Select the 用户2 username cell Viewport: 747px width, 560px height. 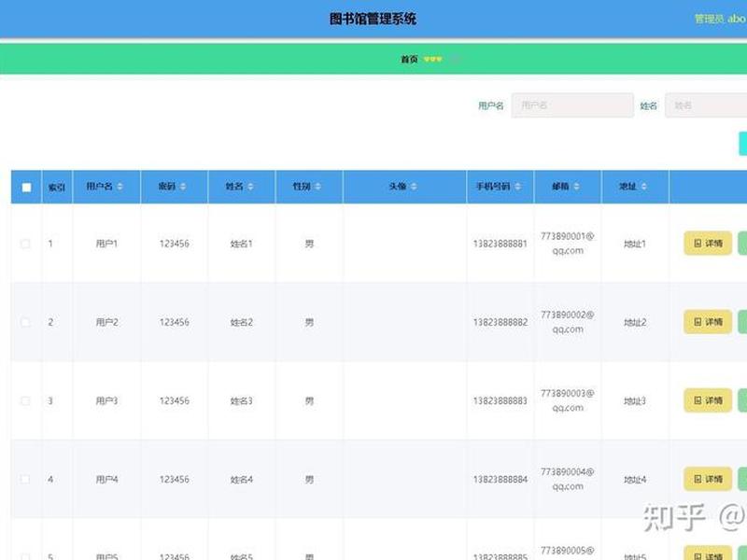point(106,322)
